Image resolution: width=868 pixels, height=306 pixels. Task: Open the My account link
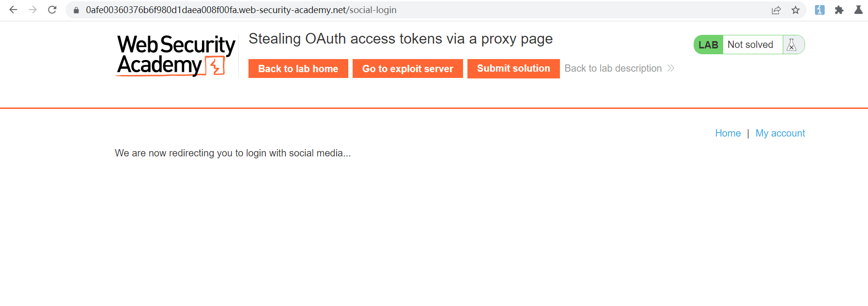tap(780, 133)
